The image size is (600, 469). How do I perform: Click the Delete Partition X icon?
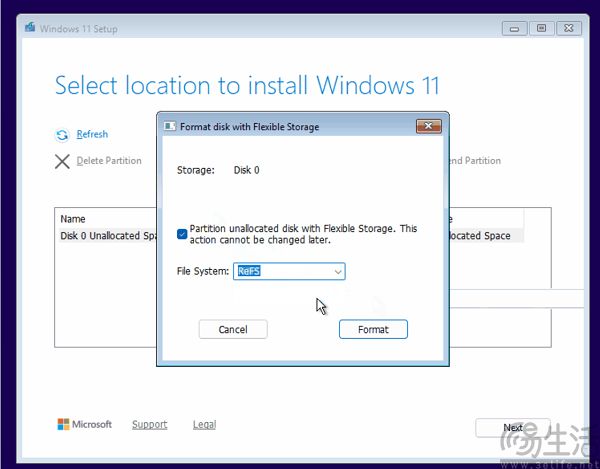[62, 161]
